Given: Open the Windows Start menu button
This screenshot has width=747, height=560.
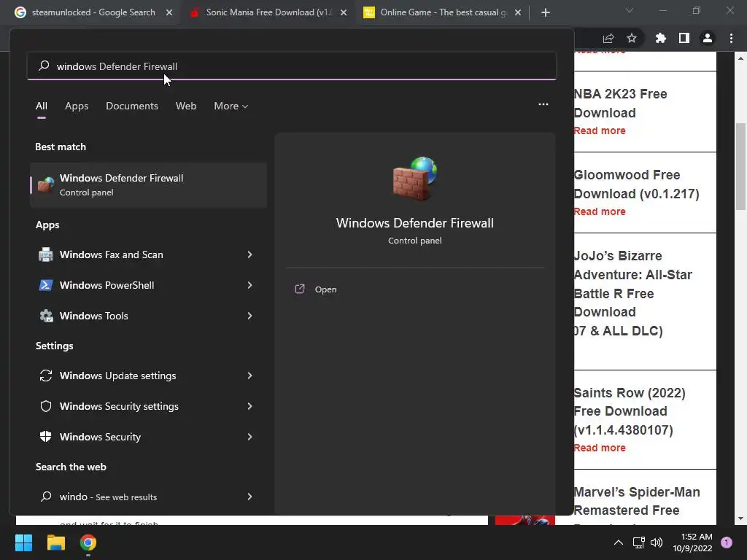Looking at the screenshot, I should pos(23,542).
